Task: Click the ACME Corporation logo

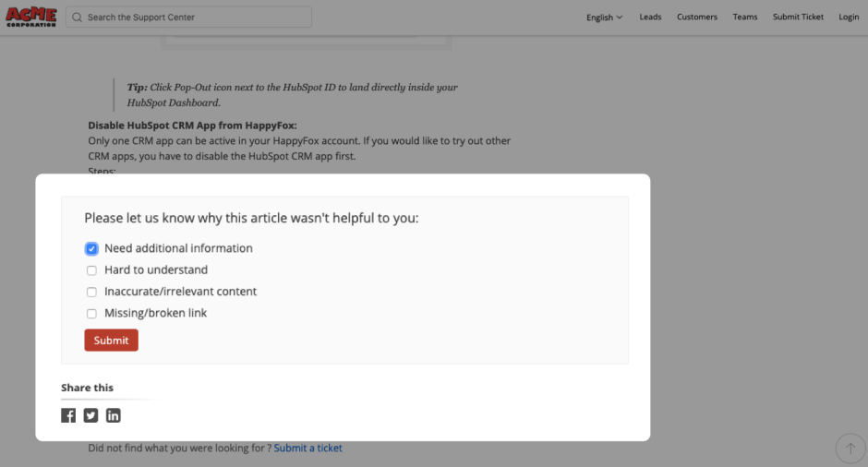Action: click(31, 18)
